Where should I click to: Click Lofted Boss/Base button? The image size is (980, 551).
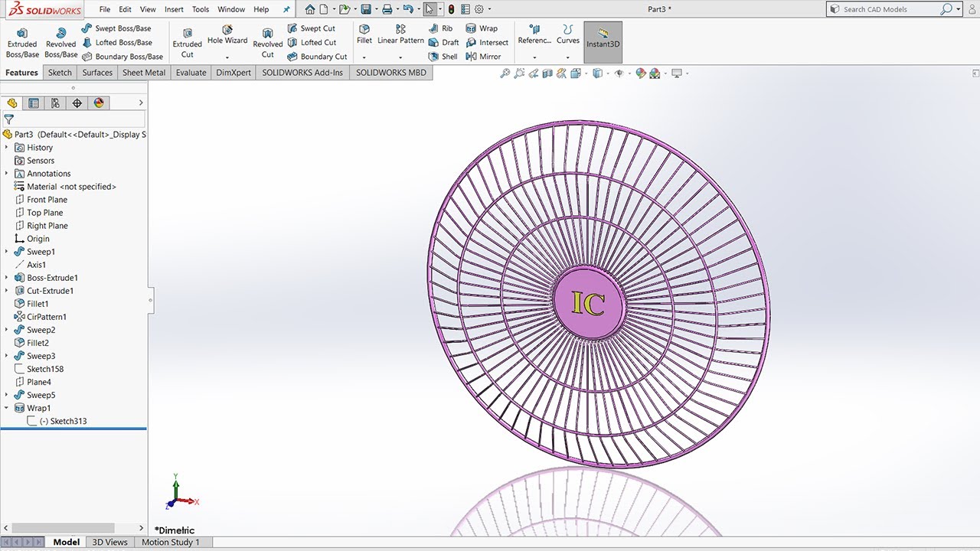click(x=117, y=42)
